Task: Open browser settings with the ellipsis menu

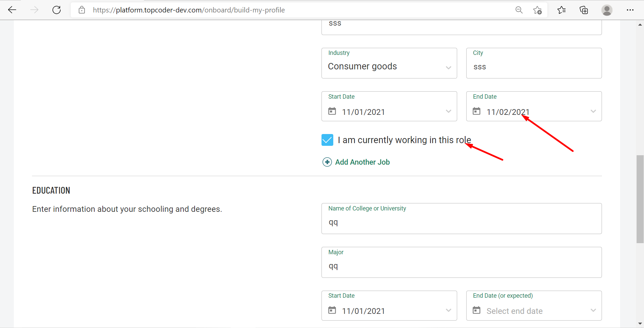Action: click(631, 10)
